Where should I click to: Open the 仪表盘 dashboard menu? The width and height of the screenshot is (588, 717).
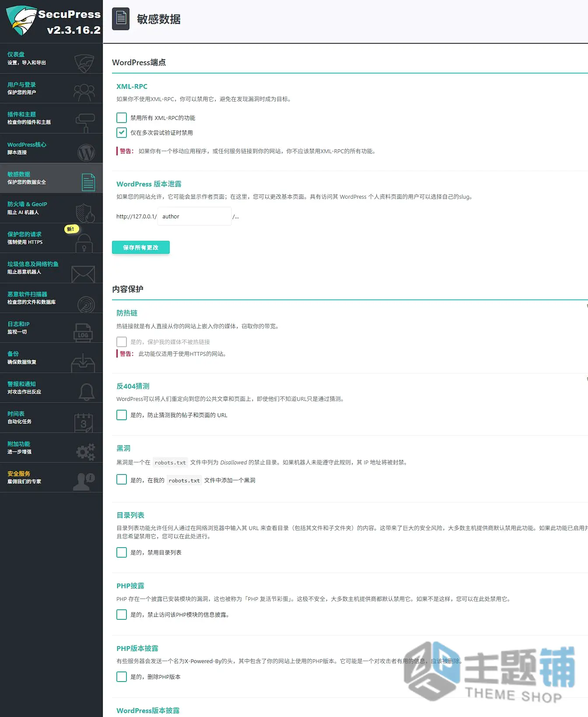[x=51, y=59]
